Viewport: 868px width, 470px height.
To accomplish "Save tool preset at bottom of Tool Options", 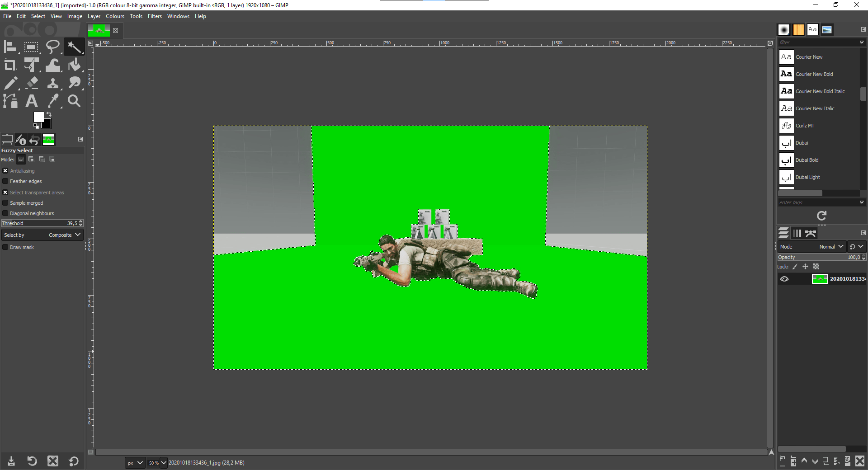I will tap(11, 461).
